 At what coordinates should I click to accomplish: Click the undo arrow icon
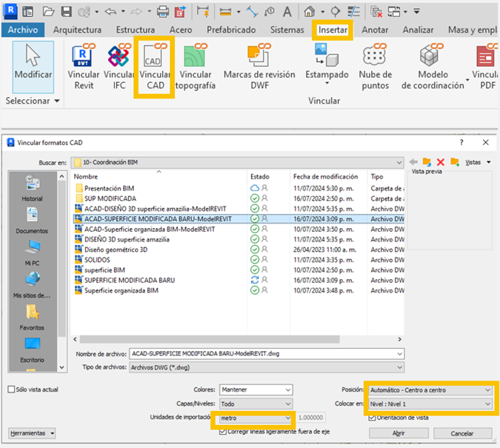[110, 12]
